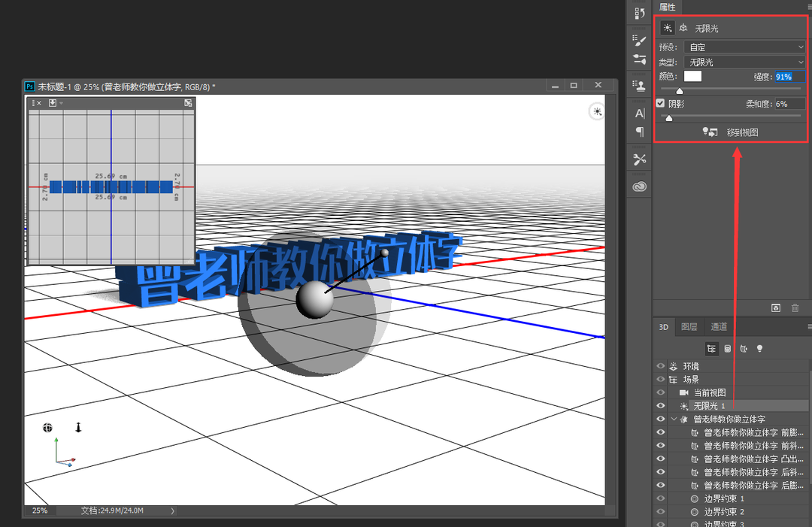Viewport: 812px width, 527px height.
Task: Select the light properties sun icon
Action: pos(668,28)
